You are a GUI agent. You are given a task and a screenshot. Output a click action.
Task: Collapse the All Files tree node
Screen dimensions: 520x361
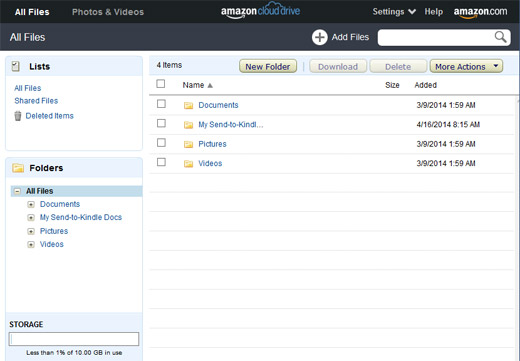pos(17,191)
